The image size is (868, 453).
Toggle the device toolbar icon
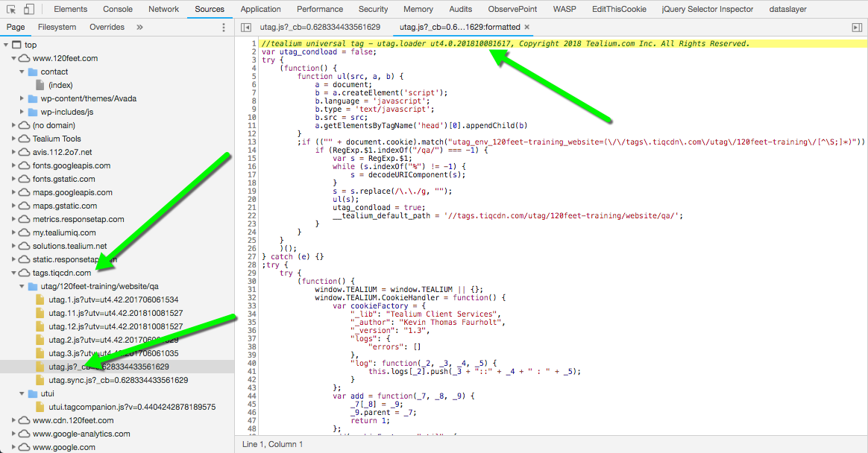(x=29, y=10)
